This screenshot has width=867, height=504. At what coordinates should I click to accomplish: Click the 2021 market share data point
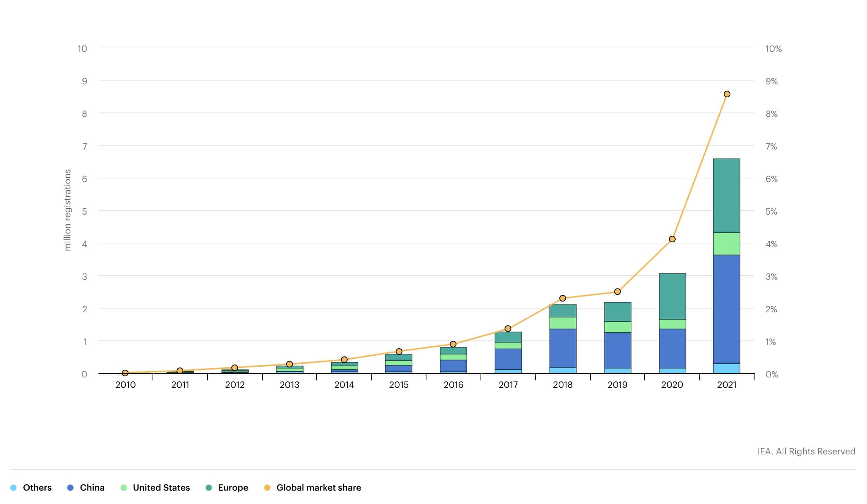point(727,94)
